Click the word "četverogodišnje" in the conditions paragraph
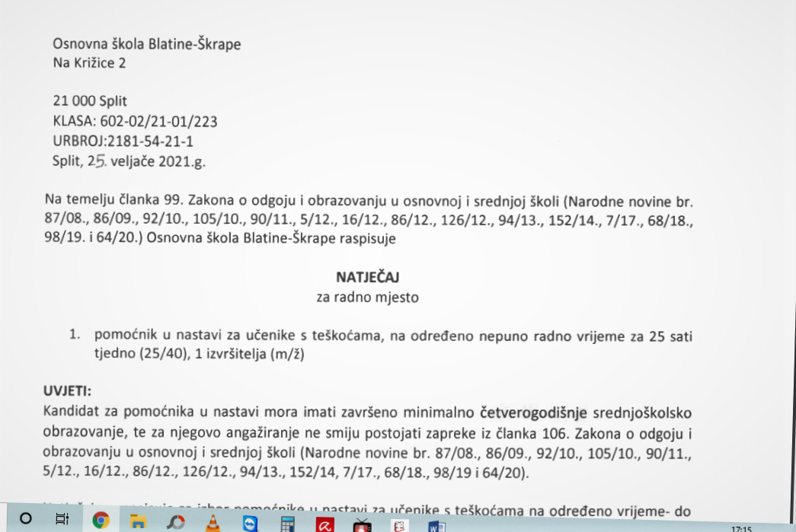796x532 pixels. tap(533, 413)
